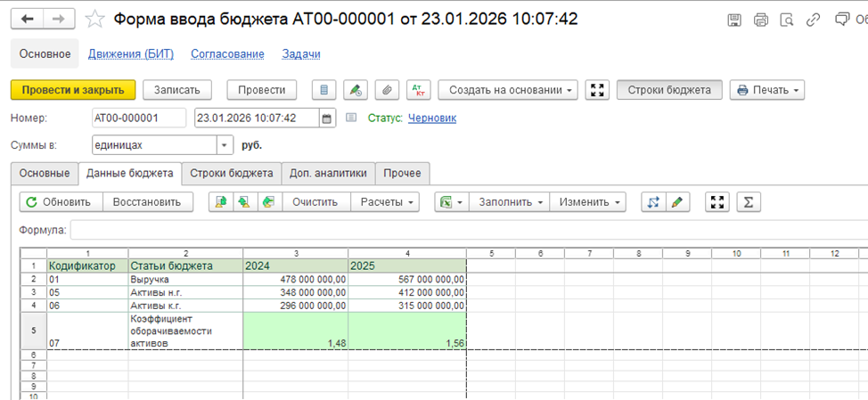Switch to the Строки бюджета tab

[232, 173]
